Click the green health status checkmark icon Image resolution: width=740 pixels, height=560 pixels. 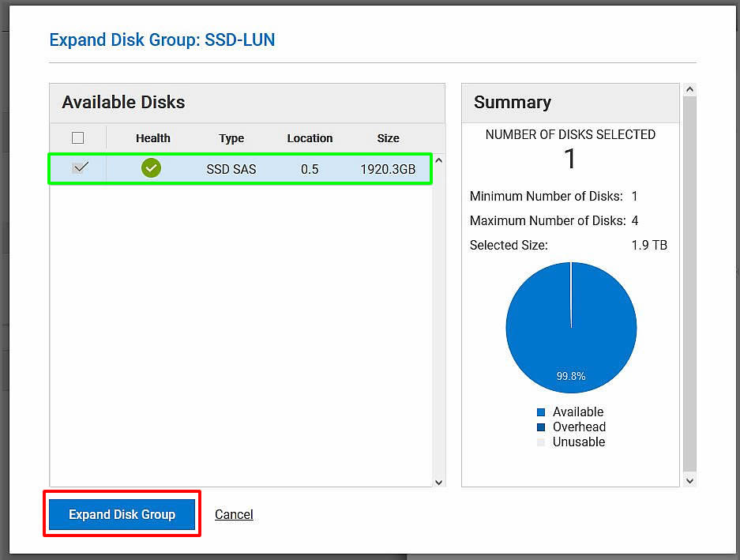coord(151,168)
